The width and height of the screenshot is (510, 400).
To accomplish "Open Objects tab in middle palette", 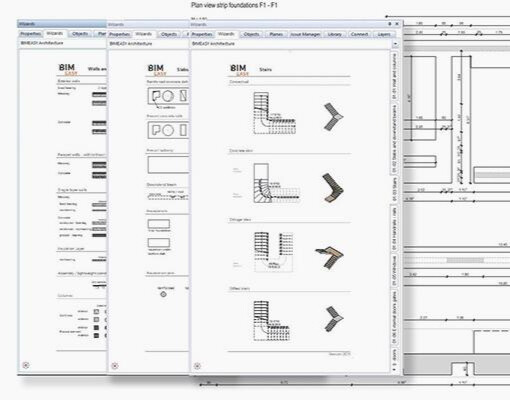I will pyautogui.click(x=169, y=34).
